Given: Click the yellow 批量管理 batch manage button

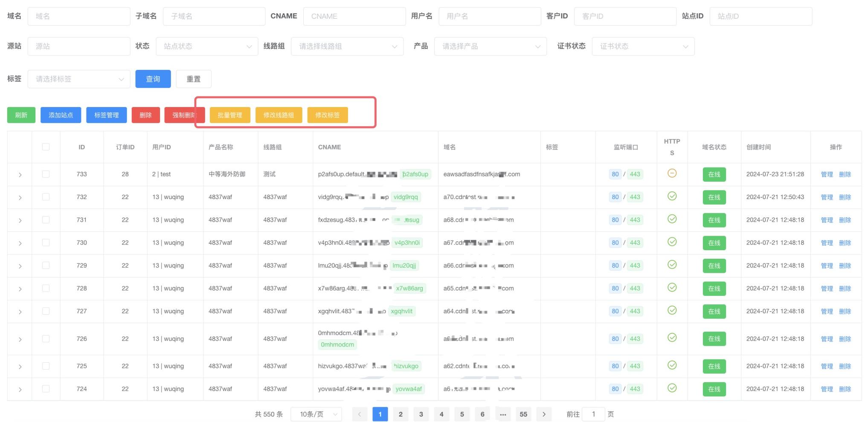Looking at the screenshot, I should (229, 115).
